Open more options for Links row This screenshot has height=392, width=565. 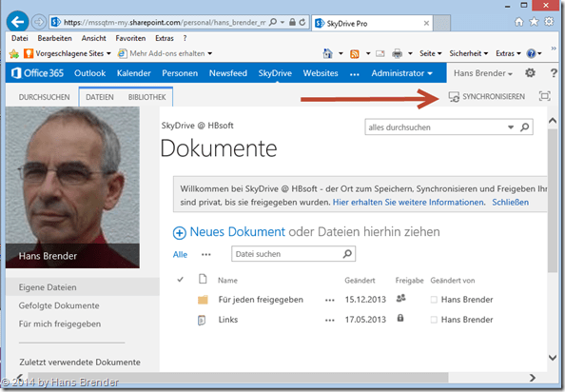click(x=329, y=320)
